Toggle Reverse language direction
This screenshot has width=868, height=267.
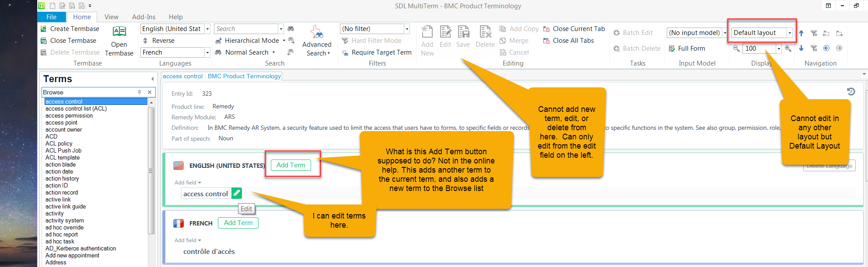158,41
